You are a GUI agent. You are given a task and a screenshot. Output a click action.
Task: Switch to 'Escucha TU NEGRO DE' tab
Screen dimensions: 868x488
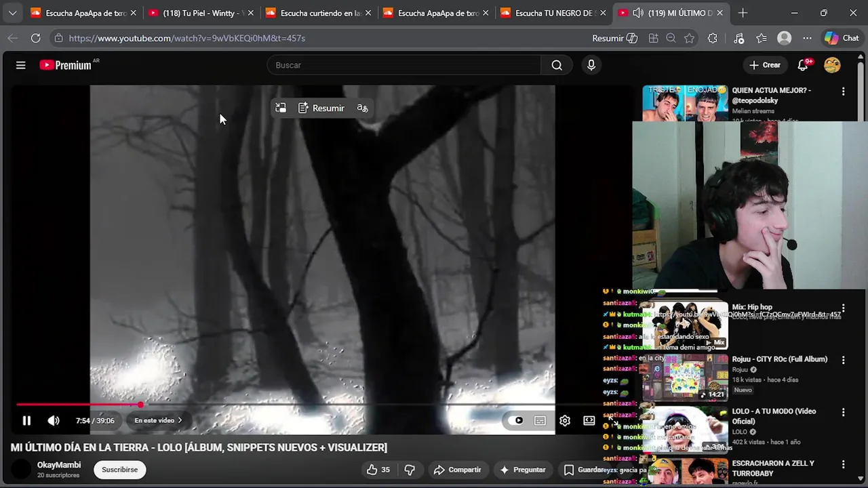tap(553, 13)
